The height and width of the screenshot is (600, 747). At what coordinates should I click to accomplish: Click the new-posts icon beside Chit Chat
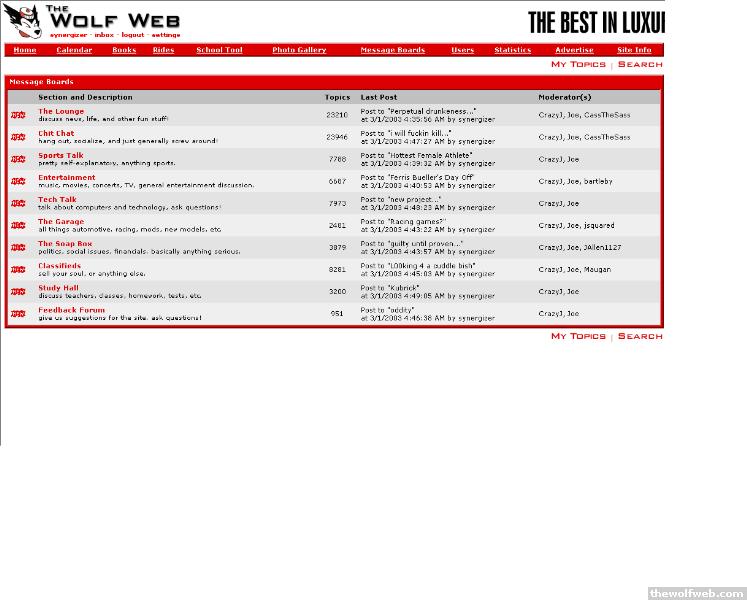18,137
